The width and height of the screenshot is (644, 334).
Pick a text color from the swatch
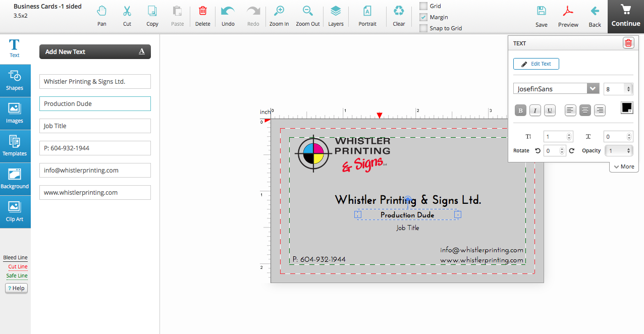click(627, 107)
